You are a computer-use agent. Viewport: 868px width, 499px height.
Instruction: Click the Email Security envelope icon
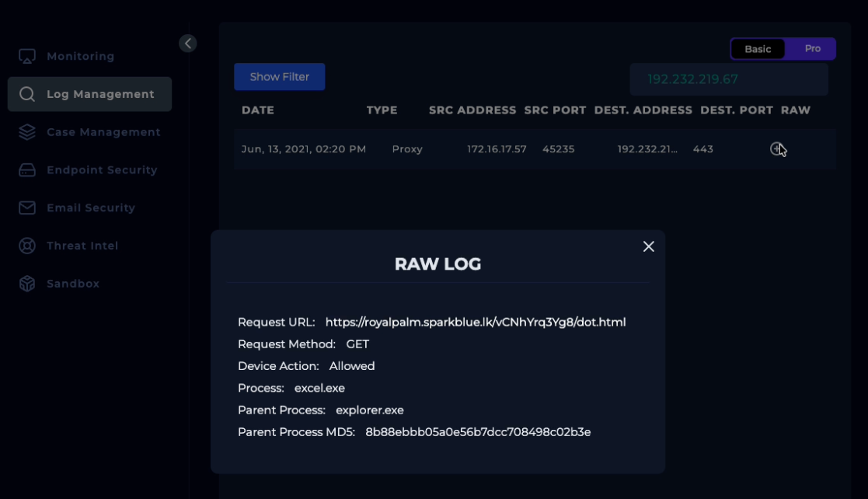27,208
